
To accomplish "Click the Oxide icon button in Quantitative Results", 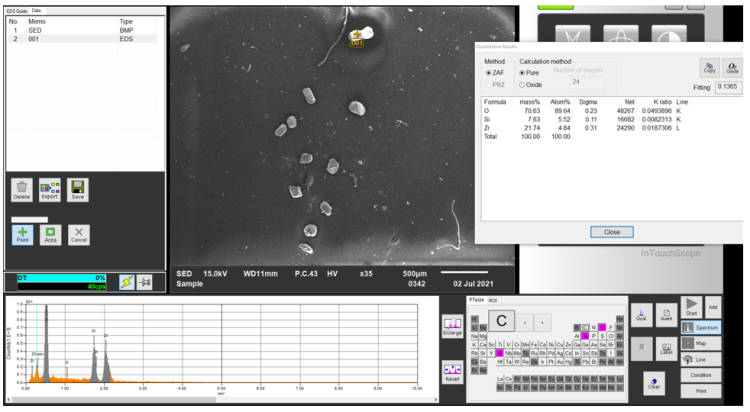I will point(732,68).
